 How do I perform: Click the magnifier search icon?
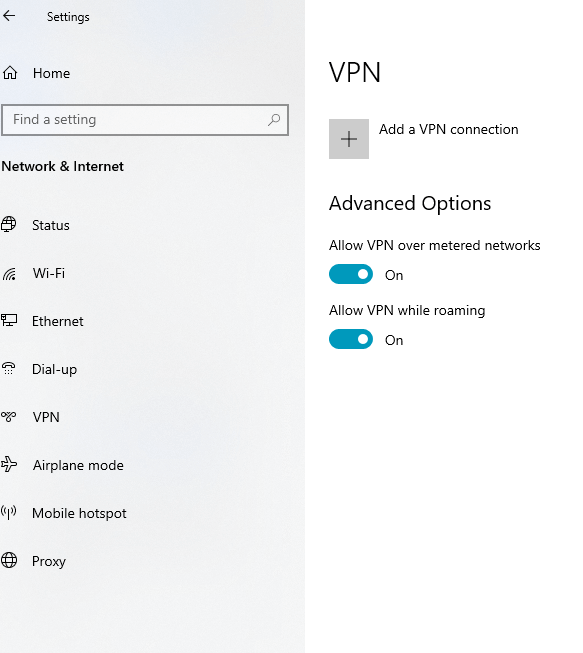point(274,120)
